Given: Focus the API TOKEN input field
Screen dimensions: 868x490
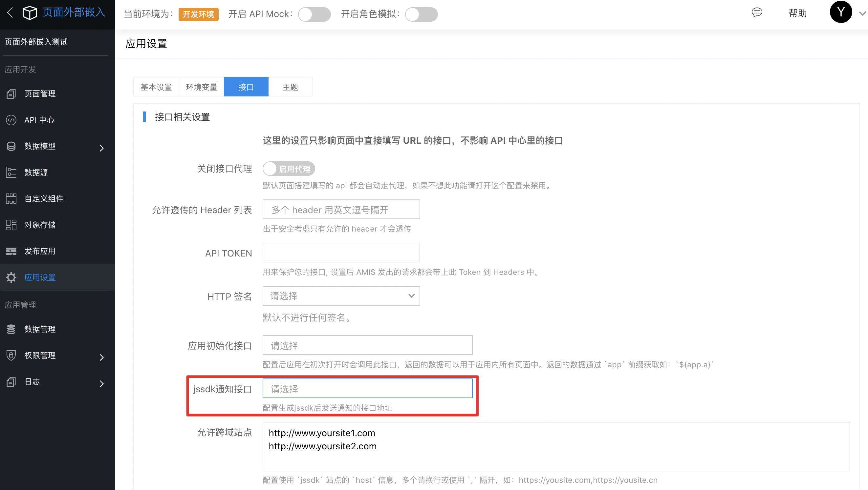Looking at the screenshot, I should (341, 253).
